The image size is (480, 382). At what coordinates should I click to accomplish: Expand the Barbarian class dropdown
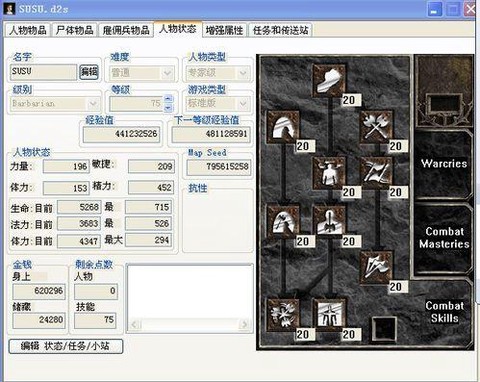pyautogui.click(x=93, y=104)
